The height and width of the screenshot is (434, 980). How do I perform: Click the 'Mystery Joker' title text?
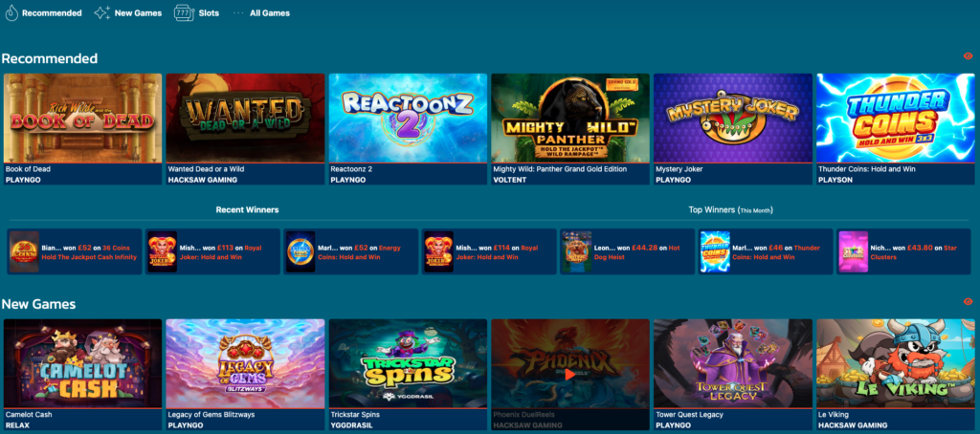tap(679, 168)
